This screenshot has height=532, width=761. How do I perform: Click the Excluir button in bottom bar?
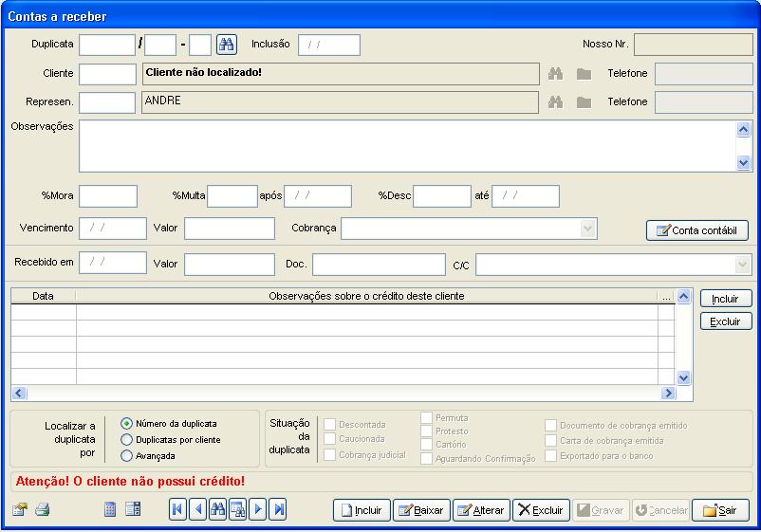(x=541, y=510)
